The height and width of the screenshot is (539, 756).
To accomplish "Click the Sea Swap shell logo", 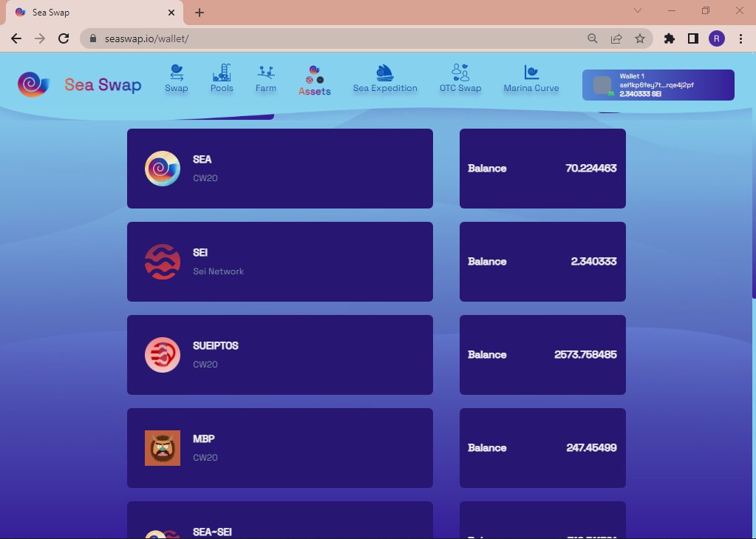I will (33, 84).
